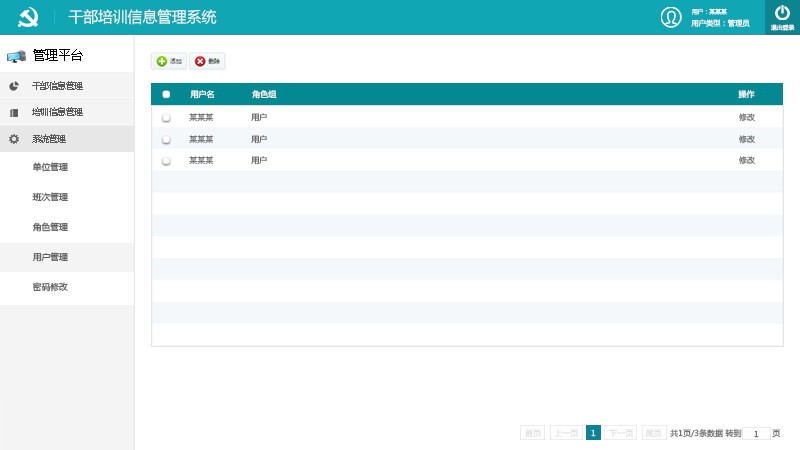Click the gear icon beside 系统管理
The width and height of the screenshot is (800, 450).
tap(14, 139)
